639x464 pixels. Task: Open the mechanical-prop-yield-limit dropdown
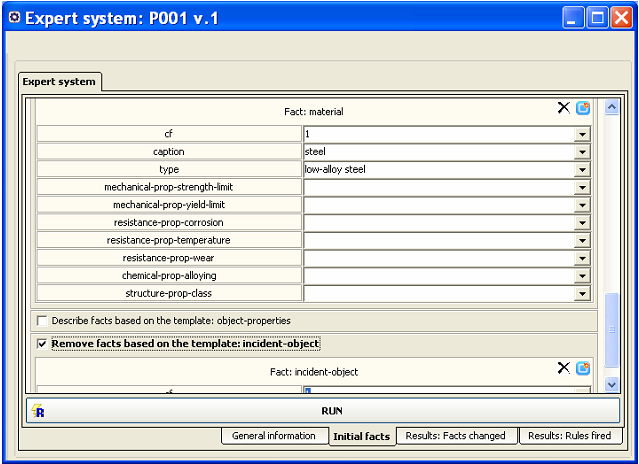click(x=582, y=205)
